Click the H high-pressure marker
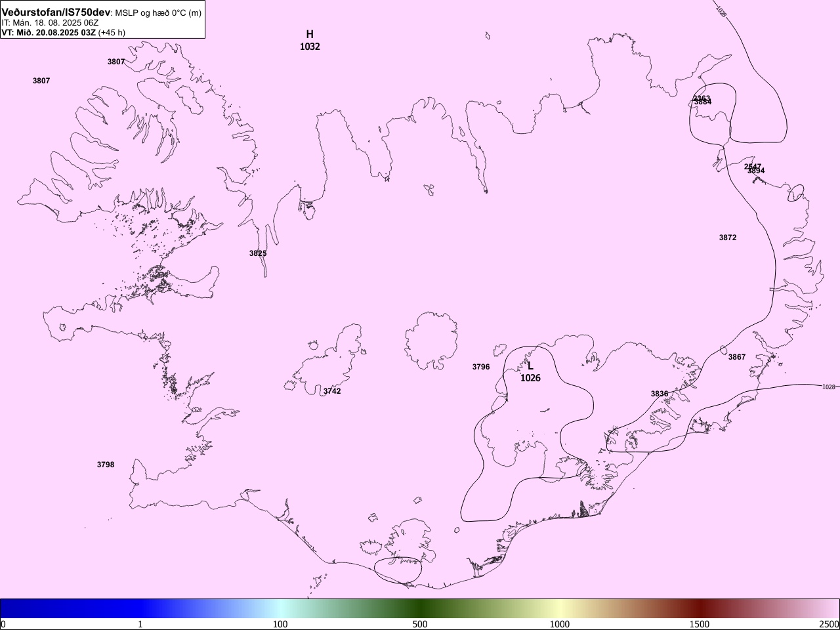Screen dimensions: 840x630 pyautogui.click(x=310, y=34)
